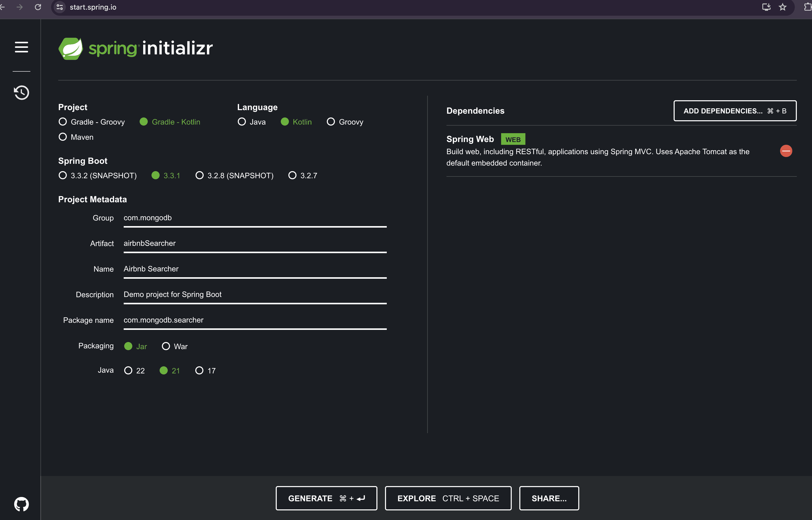This screenshot has width=812, height=520.
Task: Click the Language section heading
Action: [x=257, y=107]
